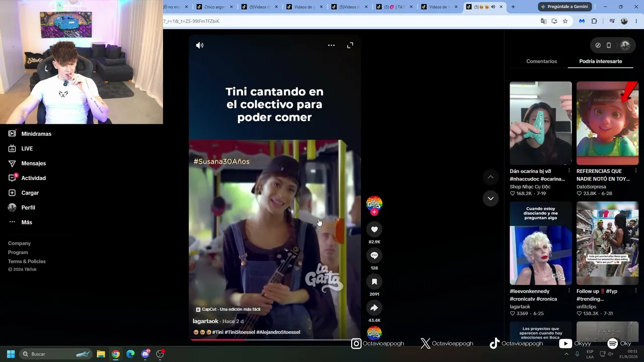Go to Perfil in the sidebar
The height and width of the screenshot is (362, 644).
click(x=22, y=208)
